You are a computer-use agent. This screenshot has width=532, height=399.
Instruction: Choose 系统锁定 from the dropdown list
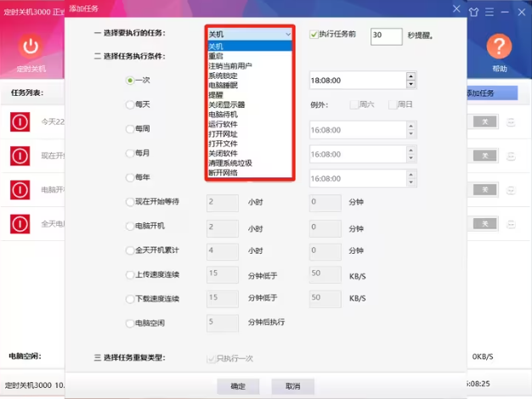(250, 76)
